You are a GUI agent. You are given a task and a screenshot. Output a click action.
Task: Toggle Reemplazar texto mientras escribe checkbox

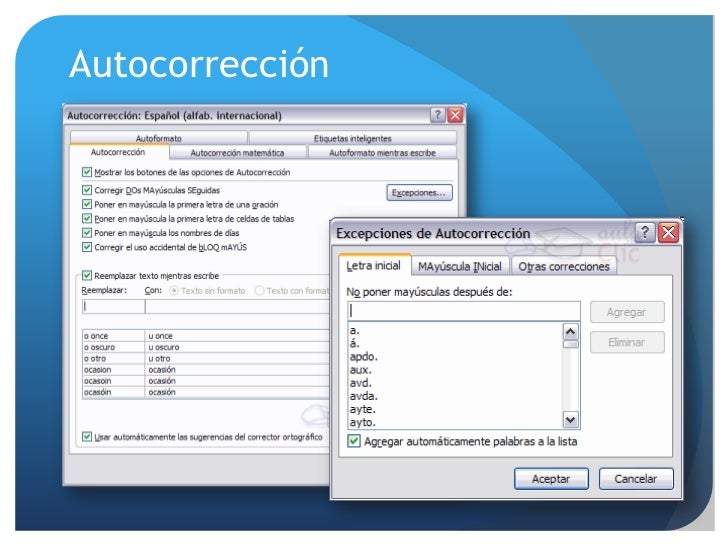point(87,276)
